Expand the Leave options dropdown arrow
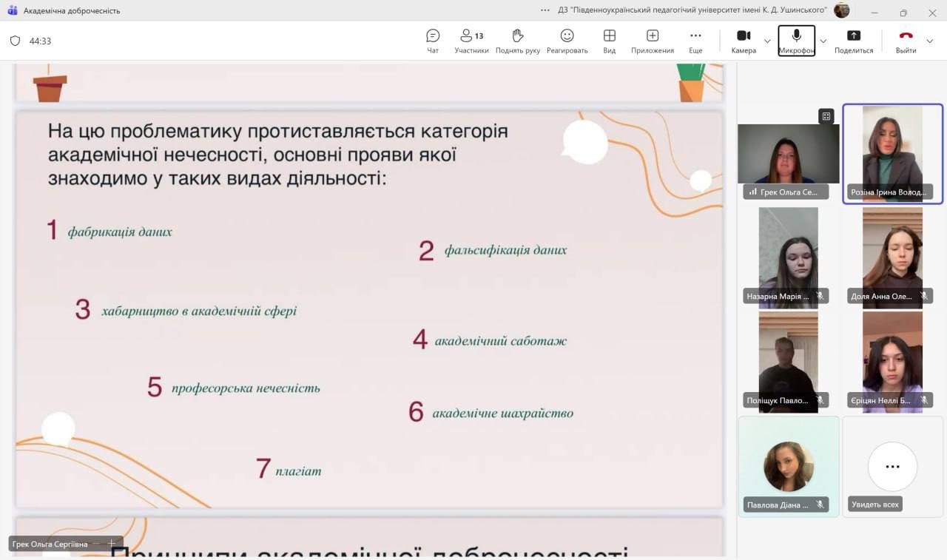This screenshot has height=560, width=947. (x=930, y=41)
